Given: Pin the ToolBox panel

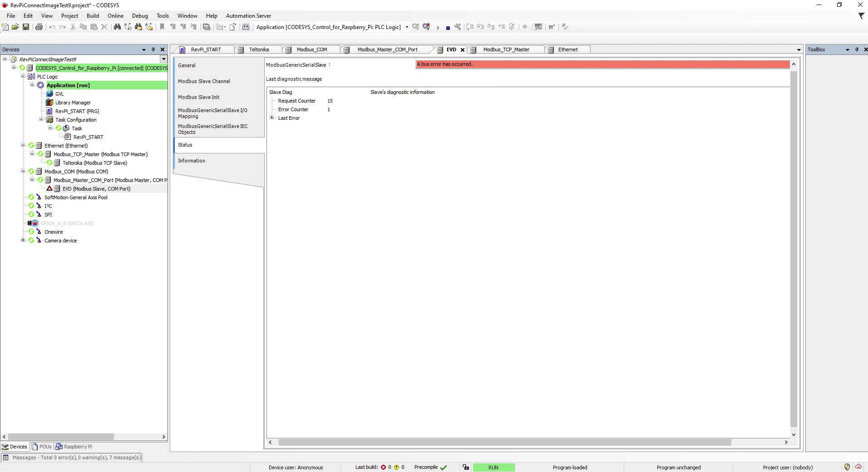Looking at the screenshot, I should [857, 49].
